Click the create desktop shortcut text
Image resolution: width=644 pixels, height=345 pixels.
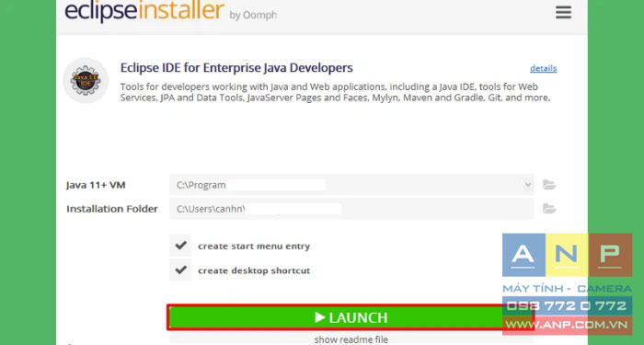[254, 270]
